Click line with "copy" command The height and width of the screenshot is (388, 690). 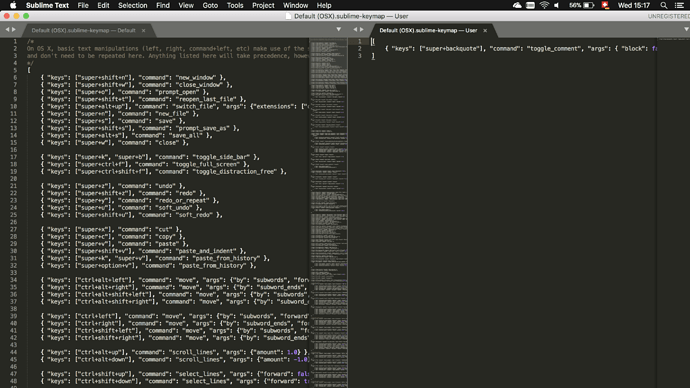(x=113, y=236)
